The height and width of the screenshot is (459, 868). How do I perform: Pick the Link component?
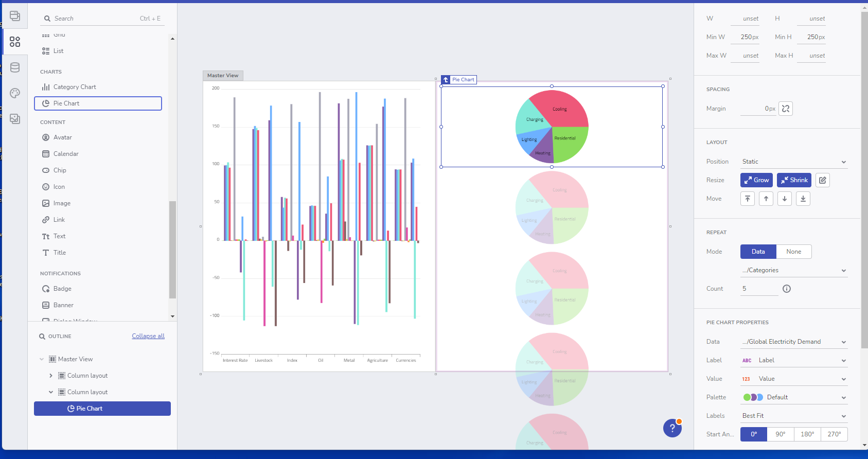(x=98, y=220)
